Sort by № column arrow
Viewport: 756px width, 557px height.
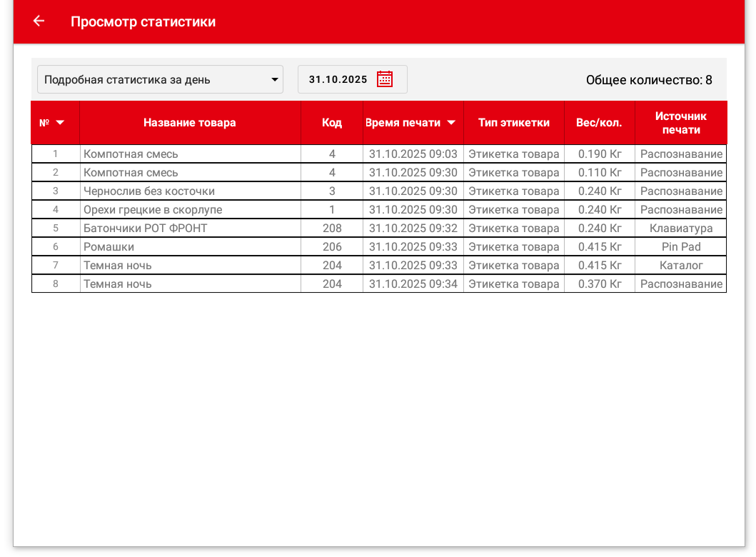pos(60,123)
